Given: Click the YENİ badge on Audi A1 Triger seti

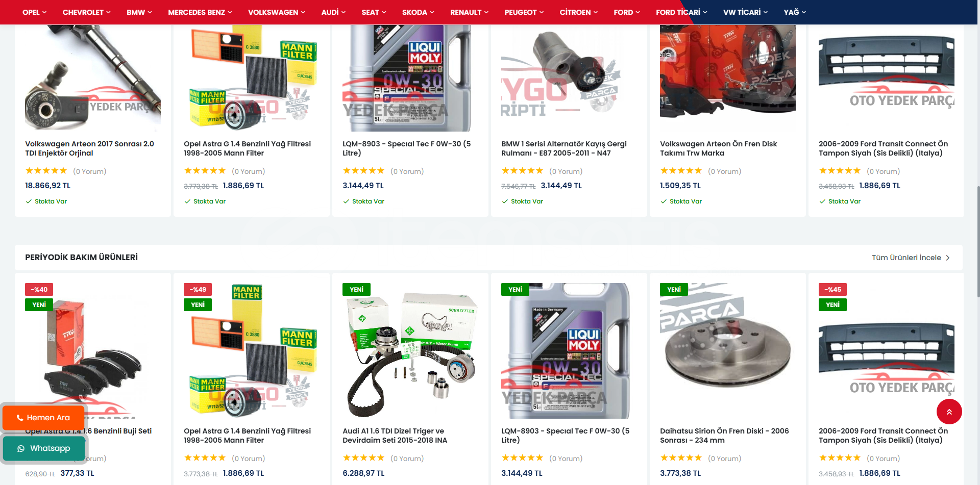Looking at the screenshot, I should [x=356, y=289].
